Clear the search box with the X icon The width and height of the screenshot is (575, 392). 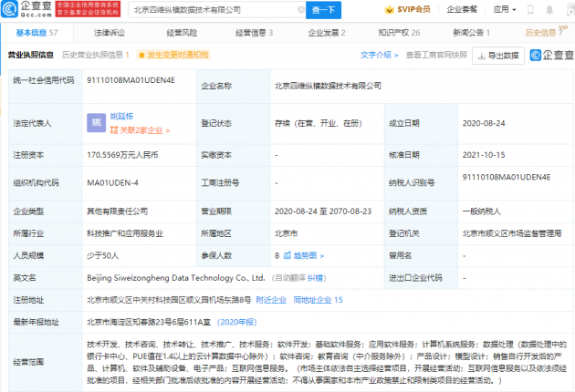click(301, 10)
